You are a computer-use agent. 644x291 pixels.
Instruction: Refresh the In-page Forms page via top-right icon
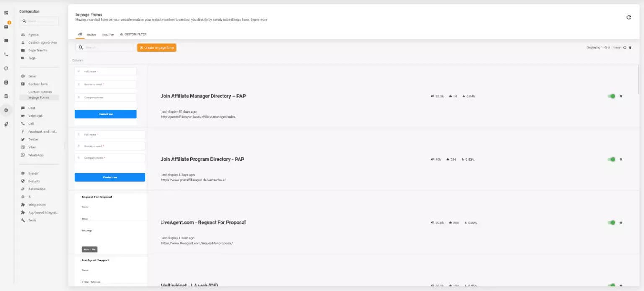(x=628, y=17)
